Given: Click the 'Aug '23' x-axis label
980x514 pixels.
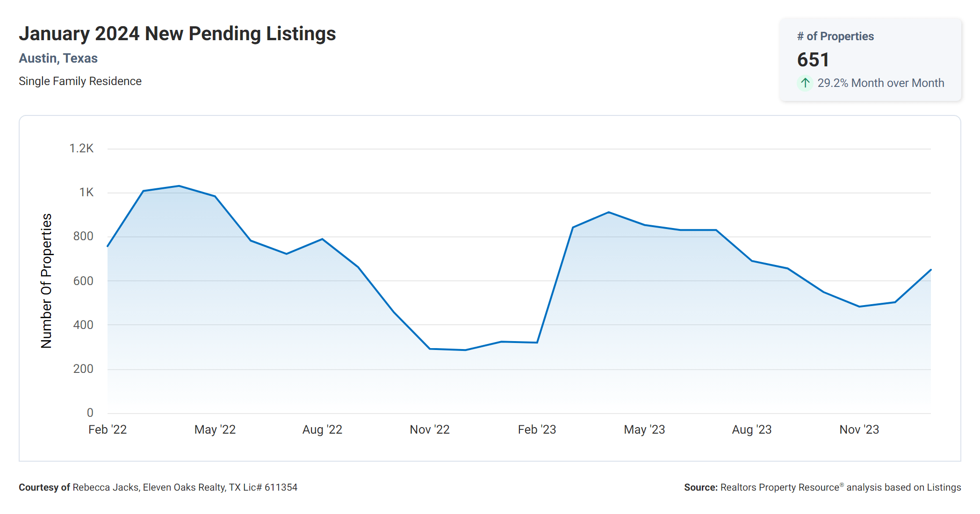Looking at the screenshot, I should click(x=751, y=429).
